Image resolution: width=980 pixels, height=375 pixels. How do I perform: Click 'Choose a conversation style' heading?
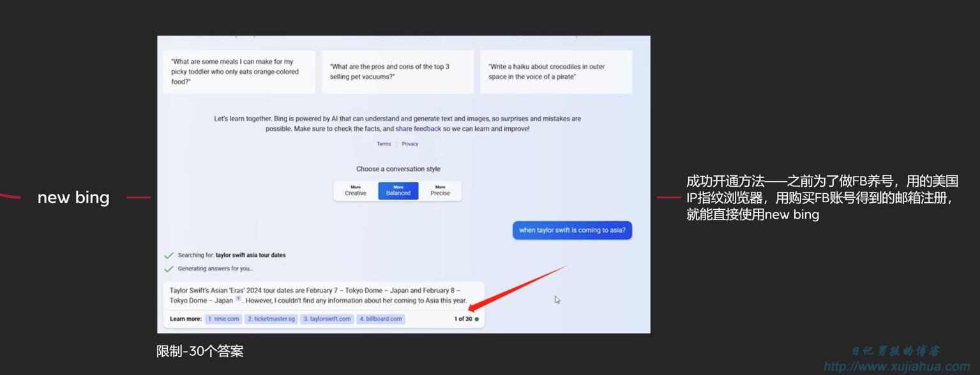click(x=398, y=169)
